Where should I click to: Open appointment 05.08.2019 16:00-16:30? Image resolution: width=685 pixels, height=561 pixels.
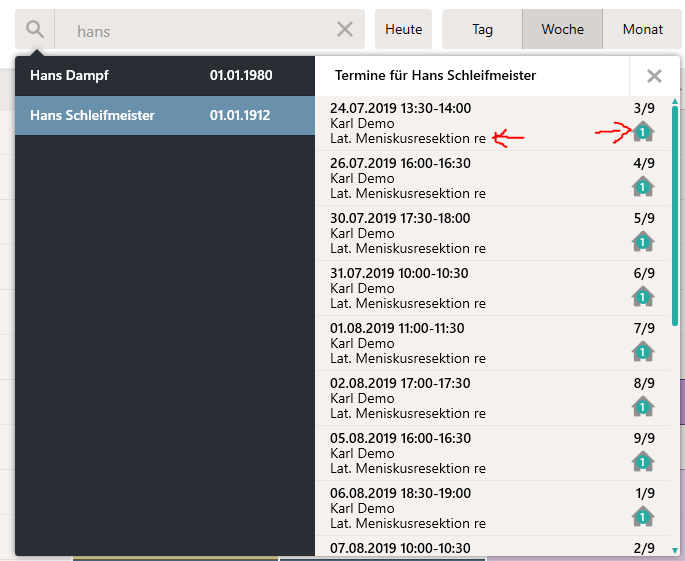coord(492,454)
